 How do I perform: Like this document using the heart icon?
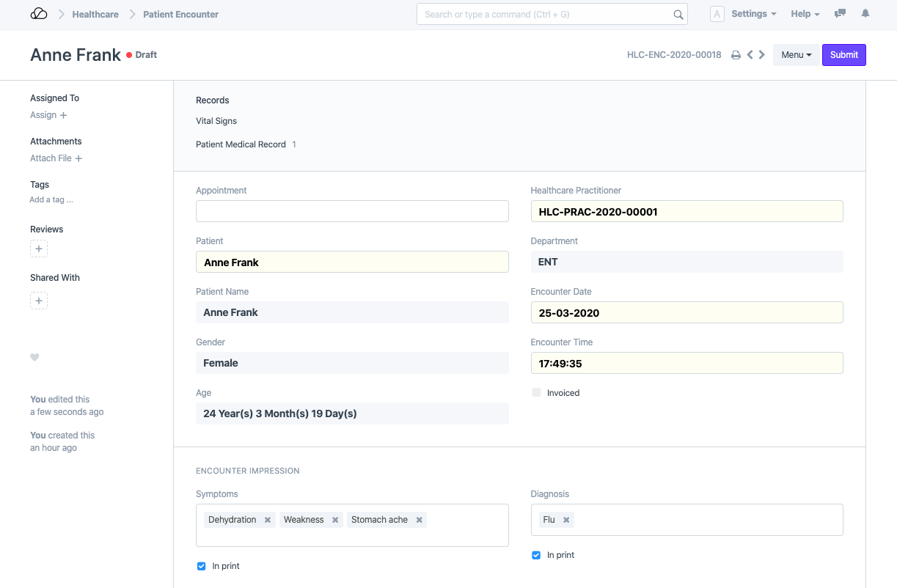click(34, 357)
